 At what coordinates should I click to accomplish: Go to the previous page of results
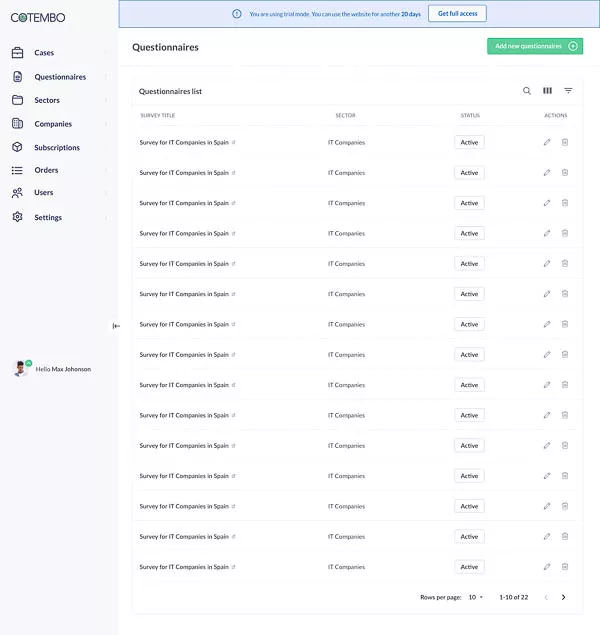pyautogui.click(x=546, y=597)
